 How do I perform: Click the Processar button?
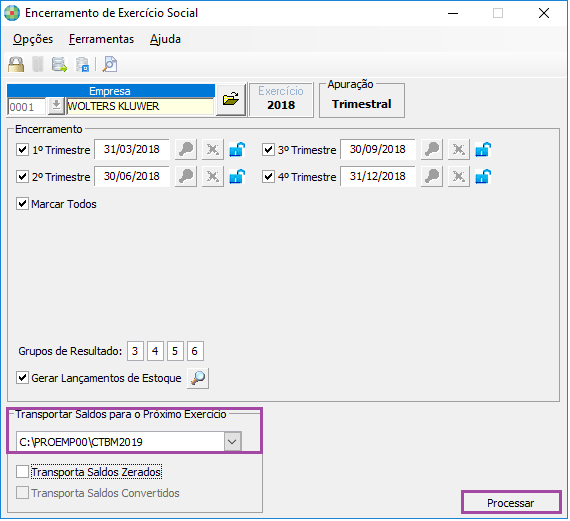pyautogui.click(x=511, y=503)
